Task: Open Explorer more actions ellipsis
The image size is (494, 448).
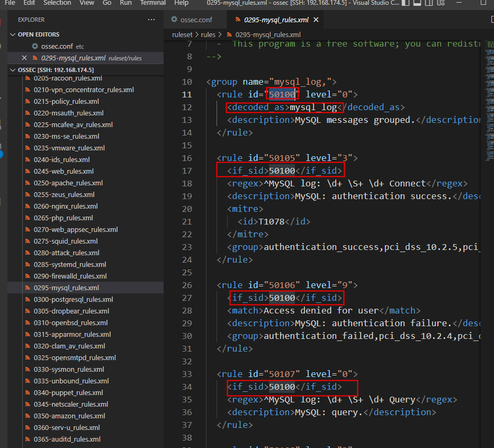Action: tap(151, 20)
